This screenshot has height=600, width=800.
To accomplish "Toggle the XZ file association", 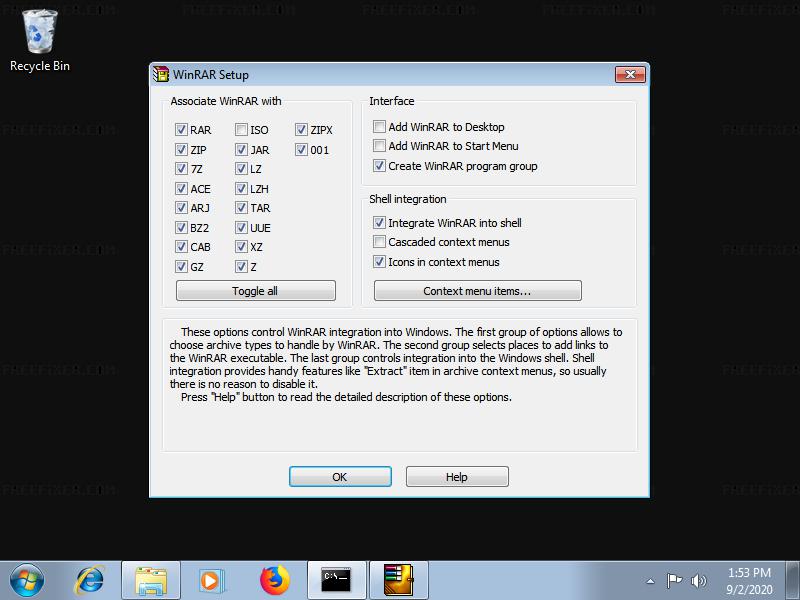I will coord(241,247).
